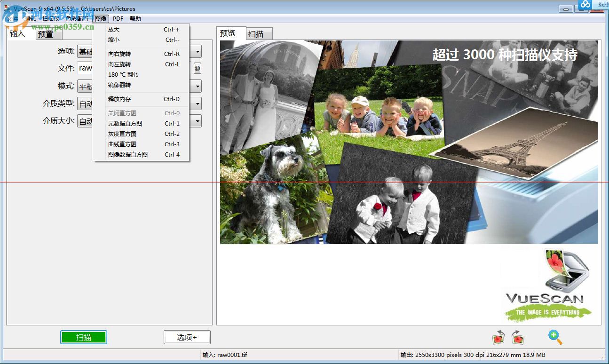Expand the 介质类型 dropdown
Viewport: 609px width, 364px height.
(198, 103)
